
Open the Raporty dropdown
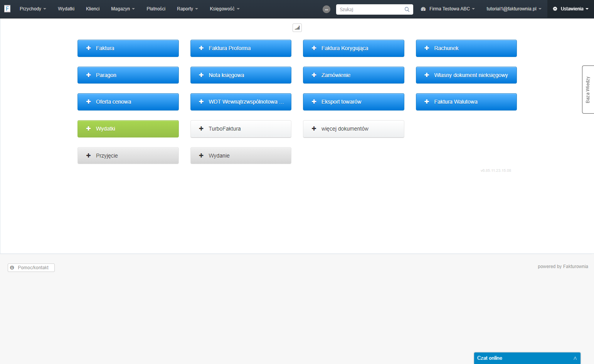click(187, 9)
